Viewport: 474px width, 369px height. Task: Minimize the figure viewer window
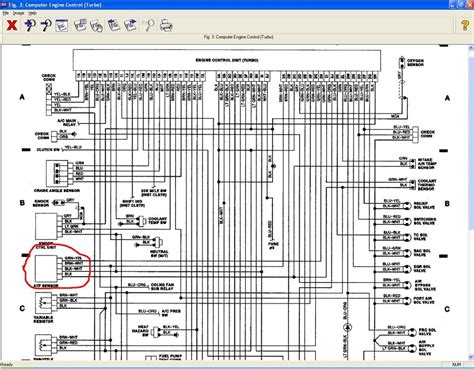coord(452,4)
